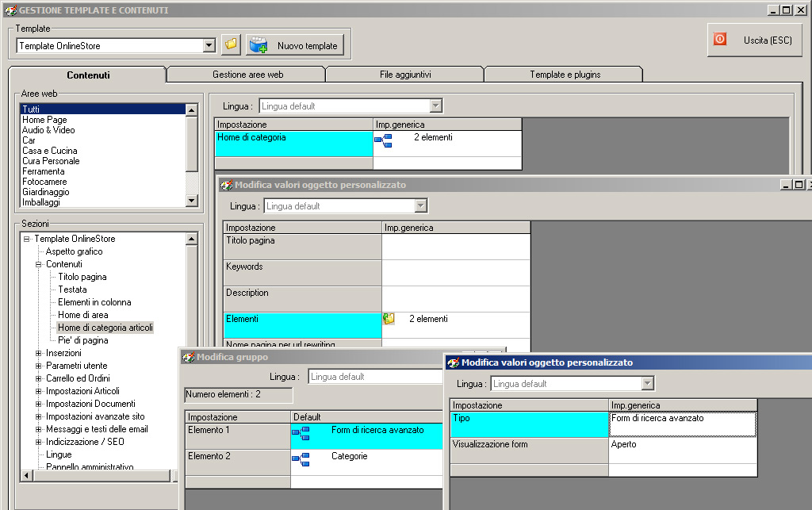Collapse the Contenuti tree node
The height and width of the screenshot is (510, 812).
click(x=38, y=264)
